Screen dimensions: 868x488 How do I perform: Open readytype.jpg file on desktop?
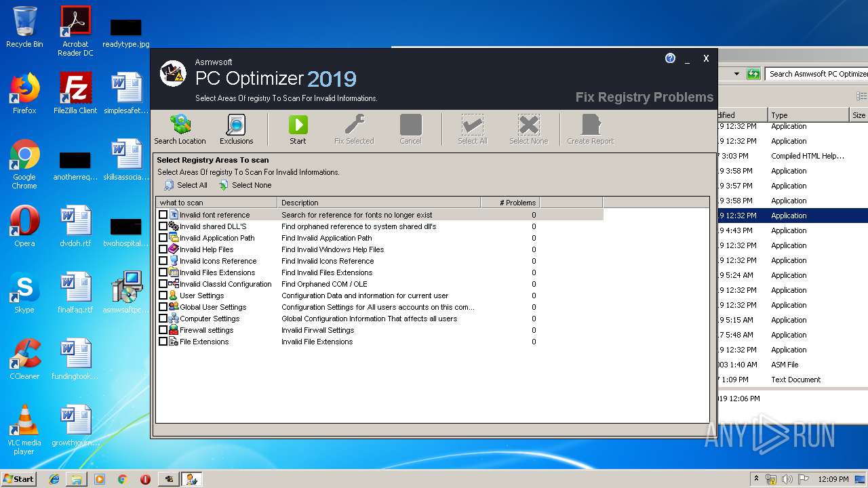(126, 33)
